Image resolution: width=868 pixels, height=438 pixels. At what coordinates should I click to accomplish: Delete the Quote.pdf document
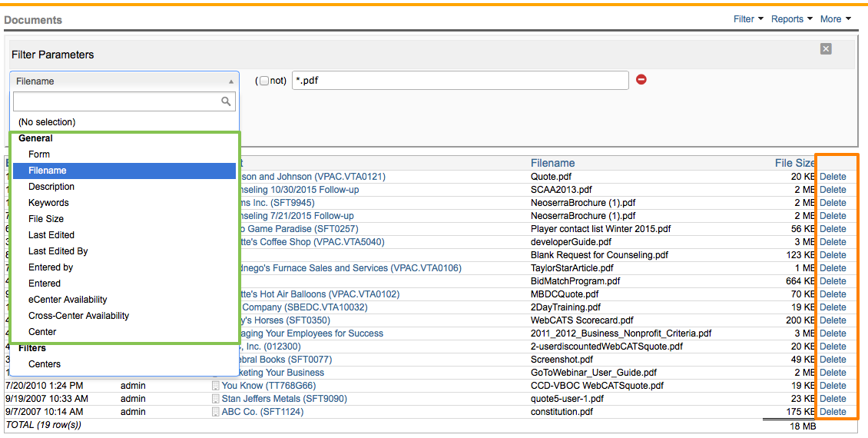833,177
